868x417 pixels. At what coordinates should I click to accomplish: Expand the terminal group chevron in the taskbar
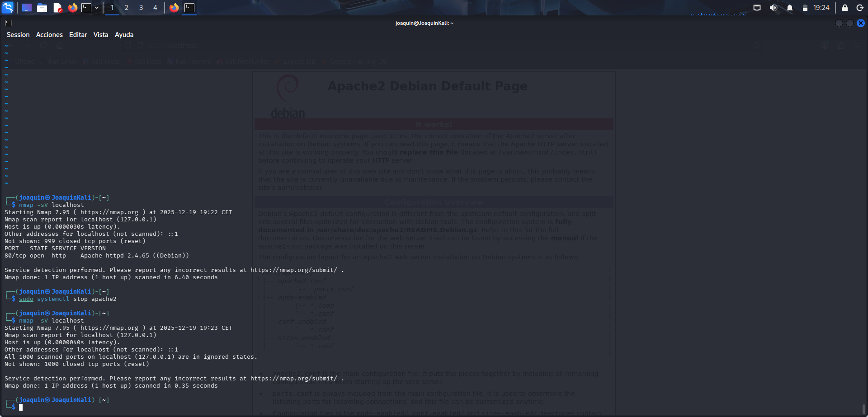click(x=96, y=7)
